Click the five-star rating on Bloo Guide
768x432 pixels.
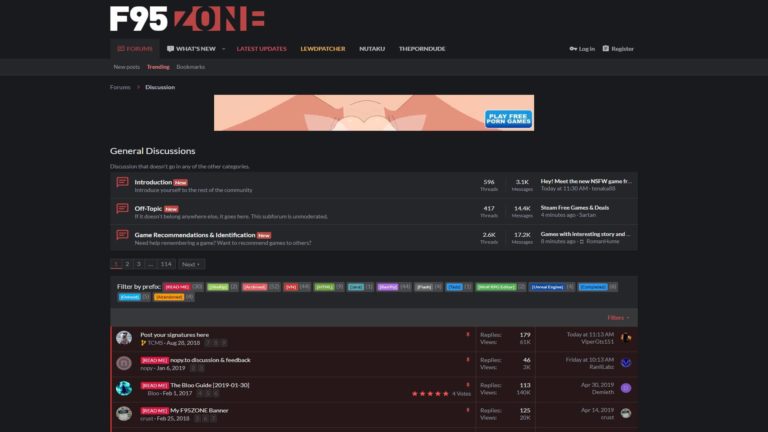pyautogui.click(x=428, y=394)
